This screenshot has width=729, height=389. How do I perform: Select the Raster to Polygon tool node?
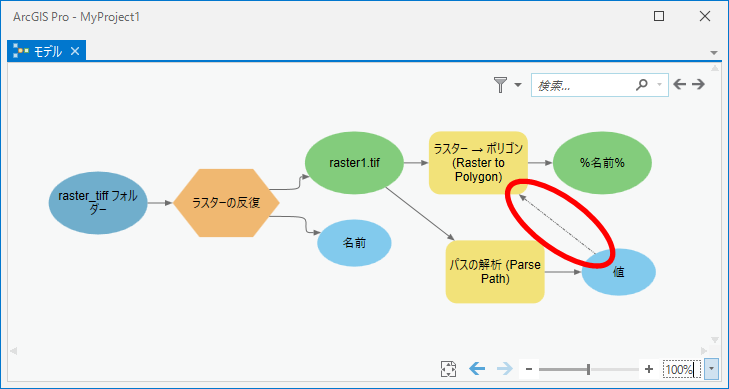click(x=478, y=163)
